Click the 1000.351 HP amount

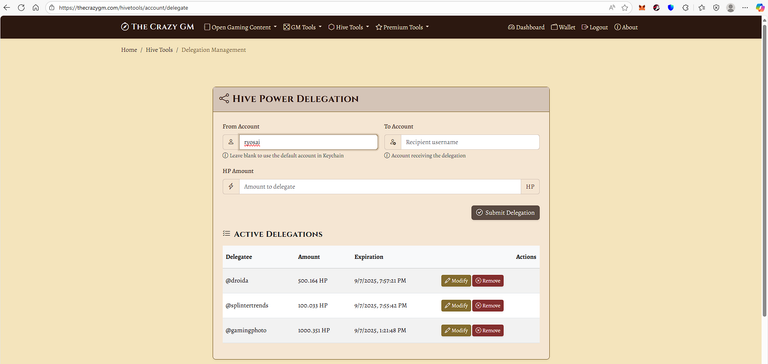pos(314,331)
